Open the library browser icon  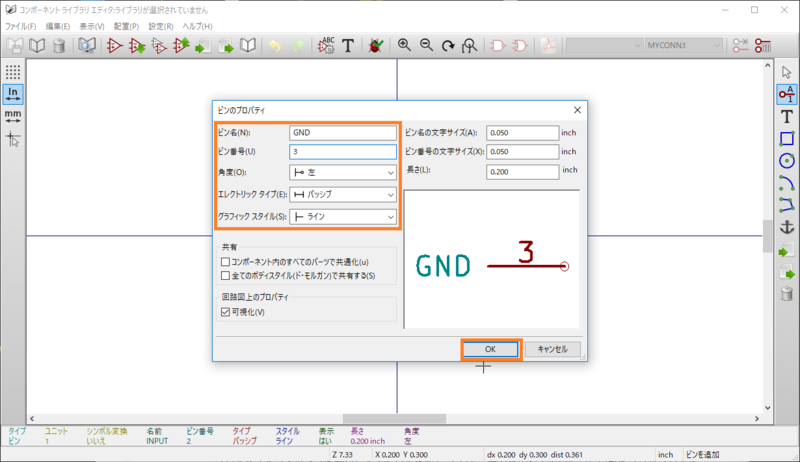86,45
